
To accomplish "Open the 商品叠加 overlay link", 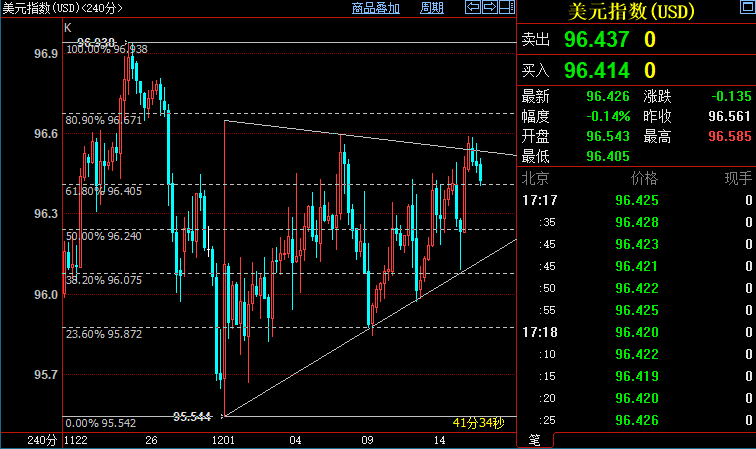I will [x=376, y=8].
